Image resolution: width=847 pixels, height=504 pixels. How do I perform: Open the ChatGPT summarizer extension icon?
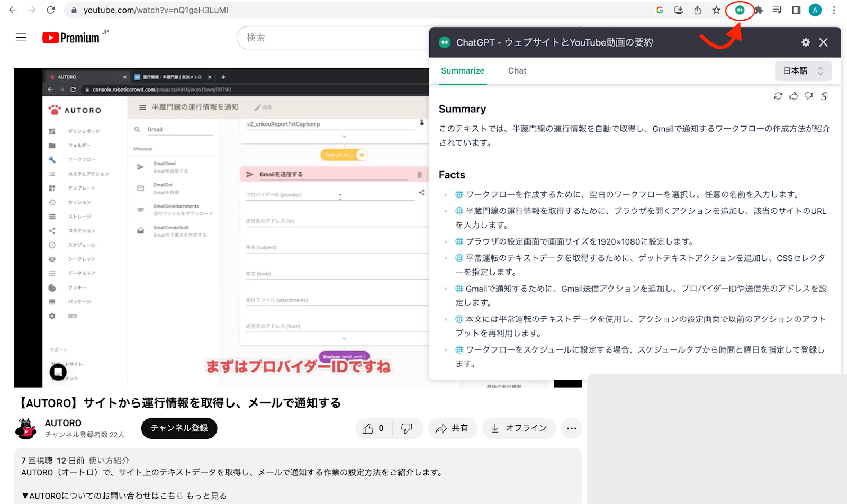click(740, 10)
